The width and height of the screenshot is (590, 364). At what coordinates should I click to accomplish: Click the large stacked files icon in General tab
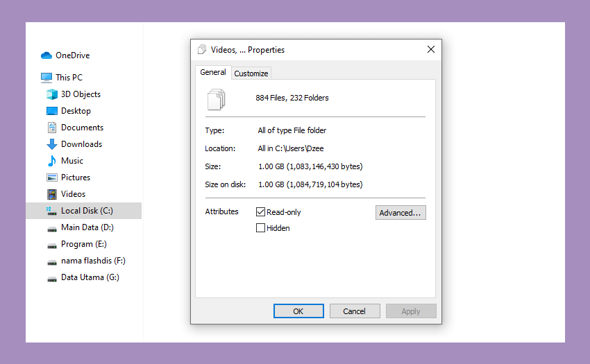click(x=217, y=99)
